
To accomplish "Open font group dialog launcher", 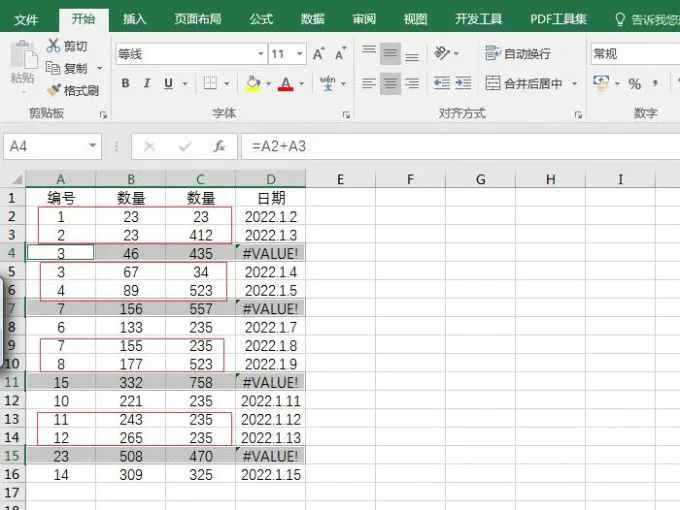I will click(x=346, y=114).
